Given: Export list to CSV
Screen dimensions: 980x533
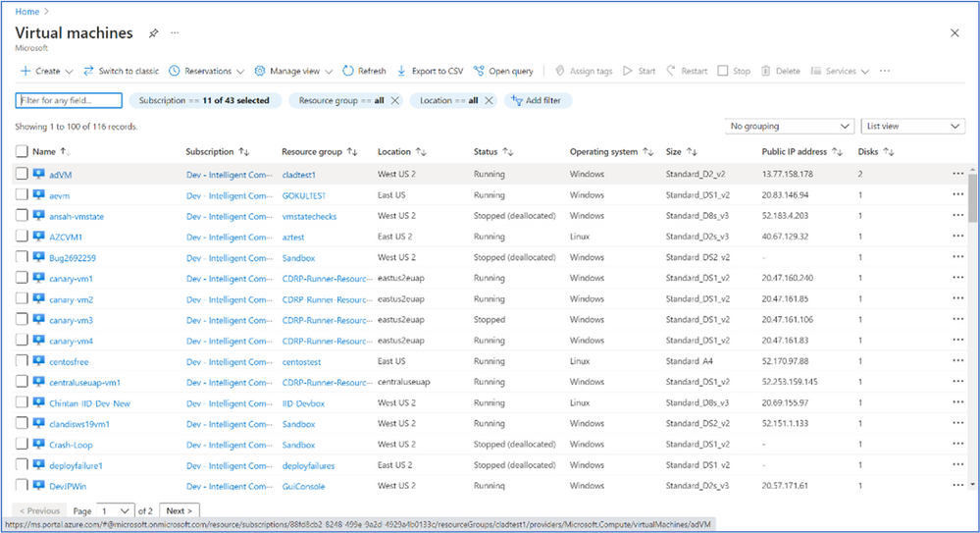Looking at the screenshot, I should [430, 71].
